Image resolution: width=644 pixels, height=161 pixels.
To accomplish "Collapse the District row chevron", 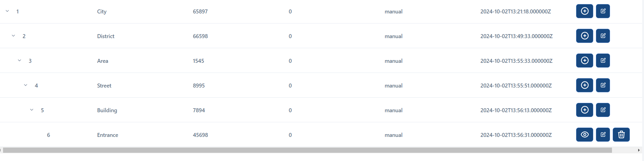I will 13,36.
